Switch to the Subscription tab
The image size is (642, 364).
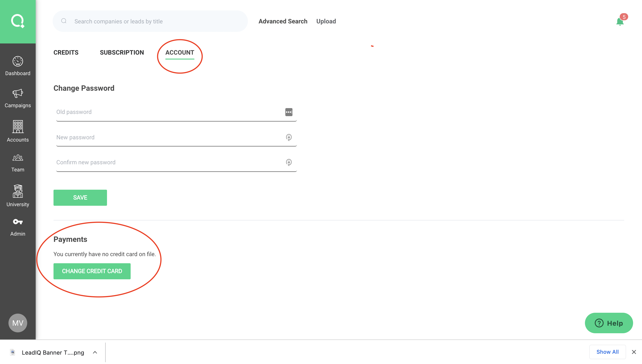point(122,53)
